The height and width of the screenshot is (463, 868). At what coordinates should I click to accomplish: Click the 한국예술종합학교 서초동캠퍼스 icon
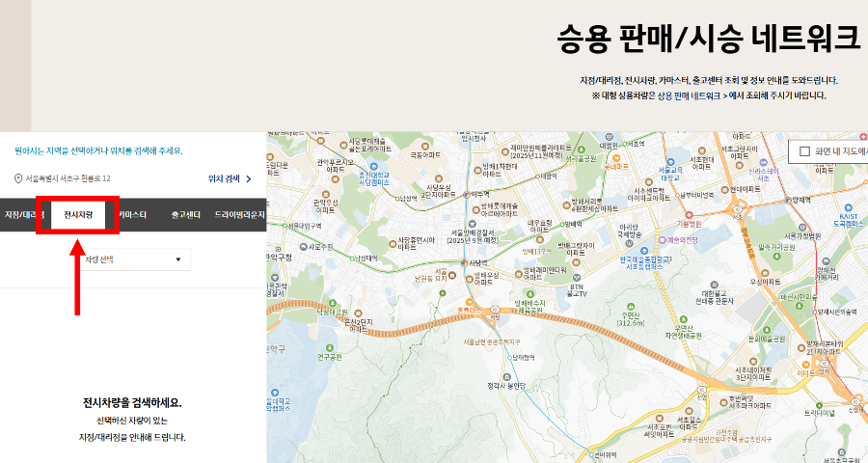tap(645, 252)
